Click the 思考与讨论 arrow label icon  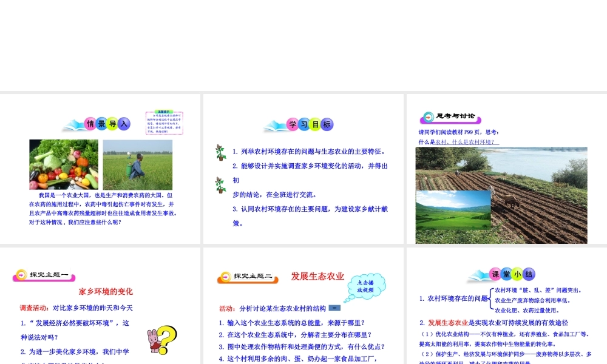[x=428, y=117]
